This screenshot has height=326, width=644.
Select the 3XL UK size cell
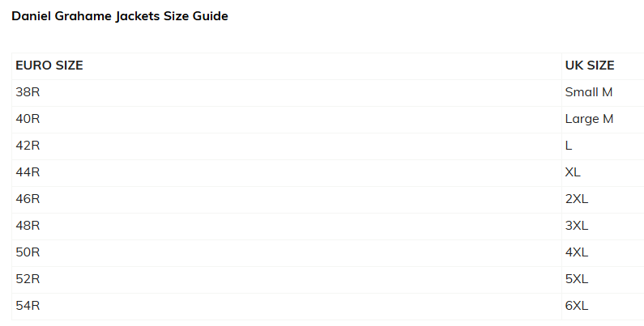[x=576, y=226]
